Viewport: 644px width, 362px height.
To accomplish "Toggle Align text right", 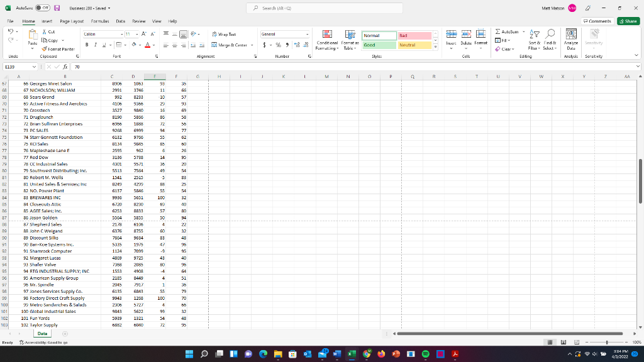I will pyautogui.click(x=183, y=45).
